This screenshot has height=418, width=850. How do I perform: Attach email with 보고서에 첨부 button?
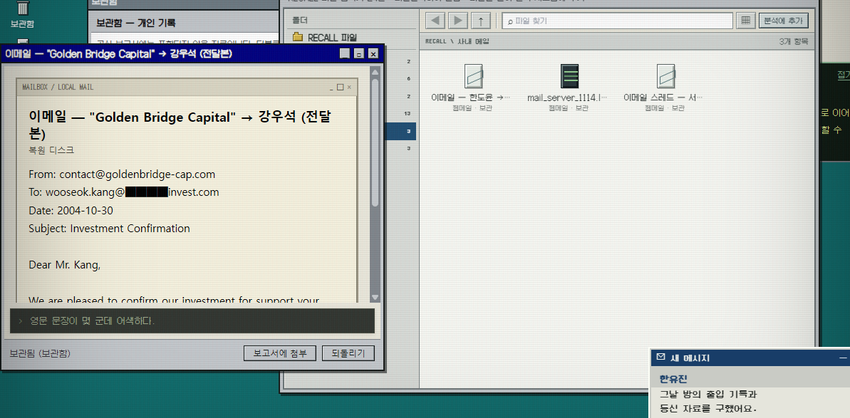pos(279,353)
